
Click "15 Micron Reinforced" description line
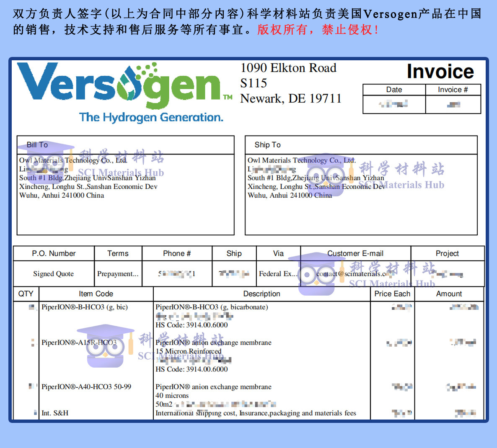[188, 351]
